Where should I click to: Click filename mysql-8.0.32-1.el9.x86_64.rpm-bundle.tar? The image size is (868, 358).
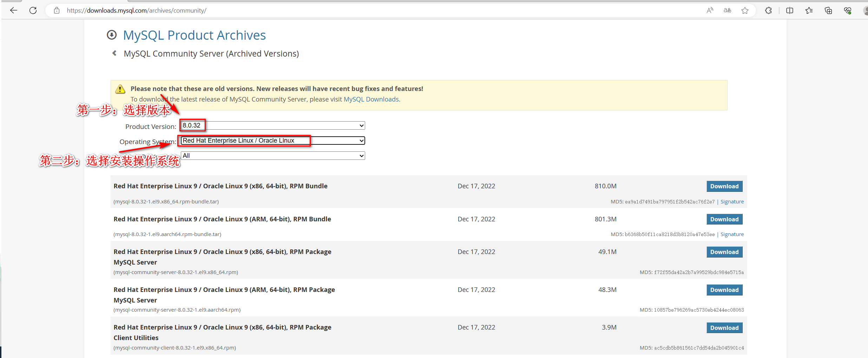click(x=166, y=202)
